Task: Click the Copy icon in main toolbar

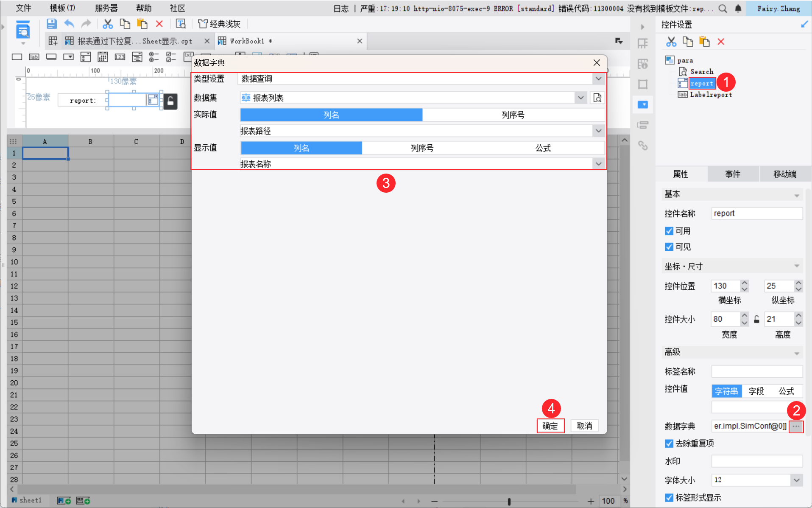Action: click(x=125, y=24)
